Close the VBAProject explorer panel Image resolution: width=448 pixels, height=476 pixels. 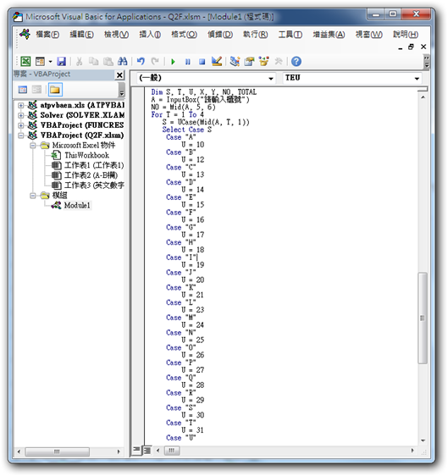119,75
